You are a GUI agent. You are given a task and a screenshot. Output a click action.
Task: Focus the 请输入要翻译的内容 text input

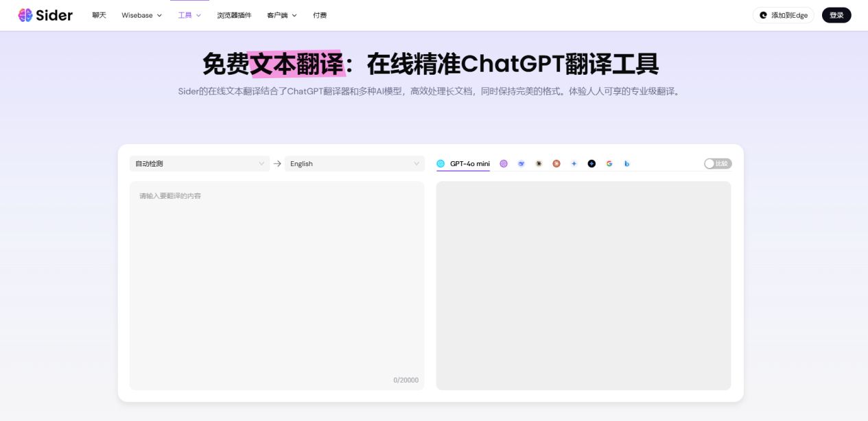tap(277, 285)
